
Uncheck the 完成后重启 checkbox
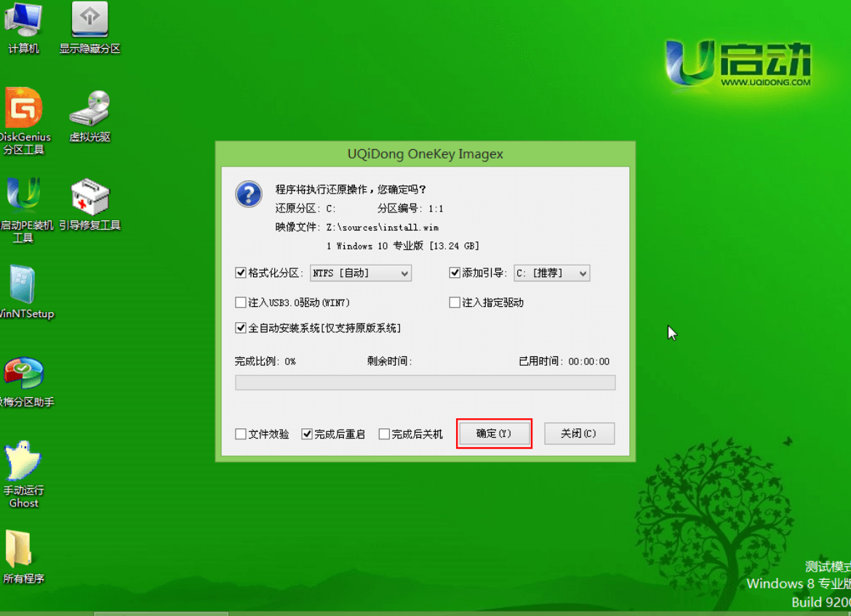pos(307,433)
